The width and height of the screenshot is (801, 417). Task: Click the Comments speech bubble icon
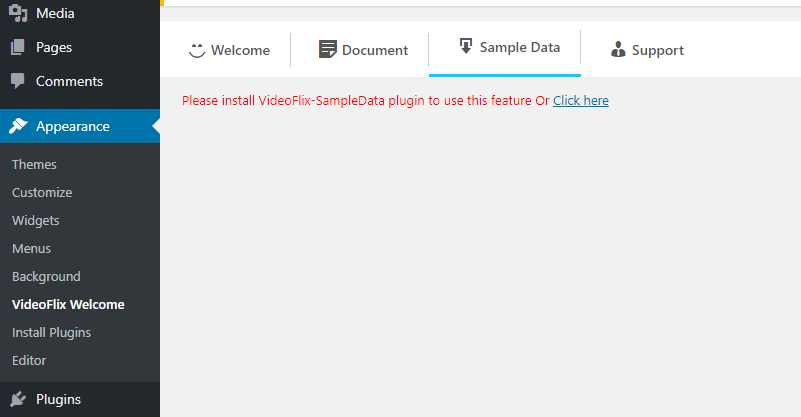pos(18,81)
